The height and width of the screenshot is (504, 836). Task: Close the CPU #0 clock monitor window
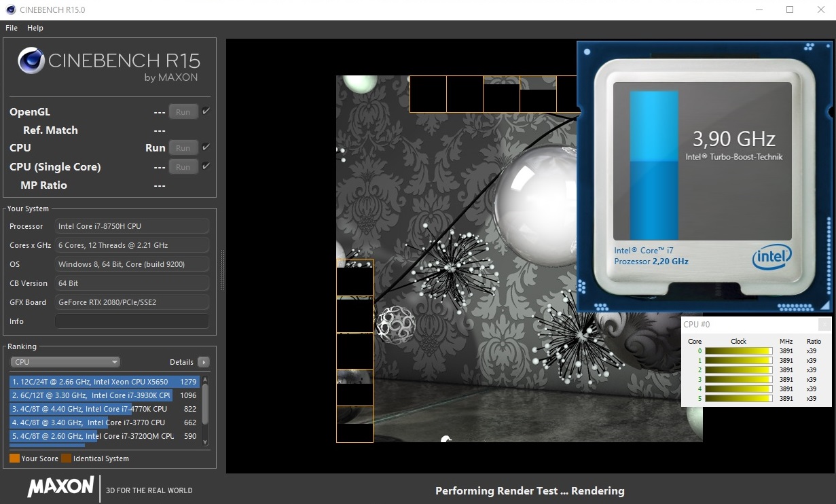[824, 325]
